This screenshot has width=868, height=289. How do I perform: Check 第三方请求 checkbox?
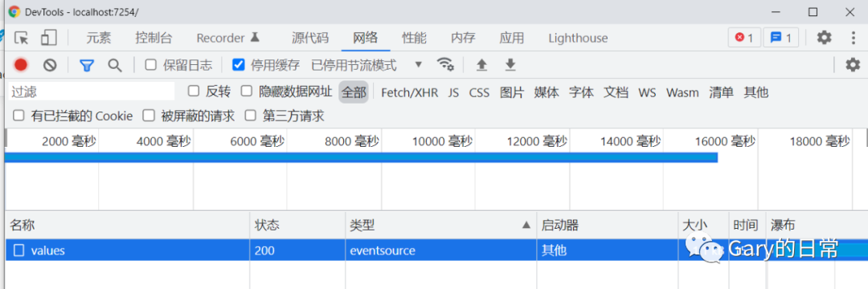point(251,116)
